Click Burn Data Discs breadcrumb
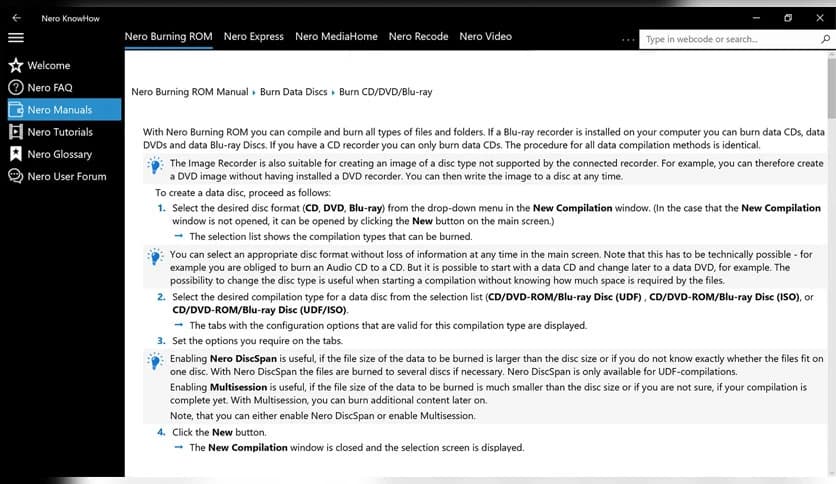The image size is (836, 484). tap(294, 92)
